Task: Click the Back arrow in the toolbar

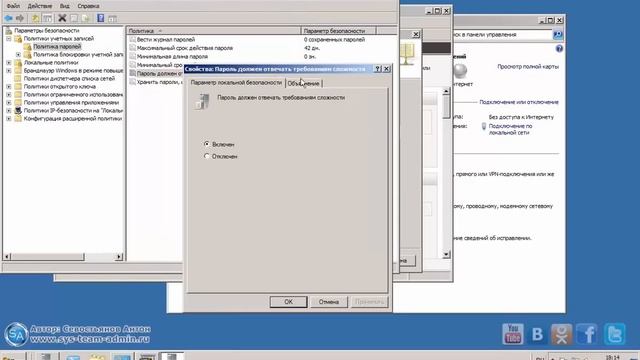Action: coord(9,18)
